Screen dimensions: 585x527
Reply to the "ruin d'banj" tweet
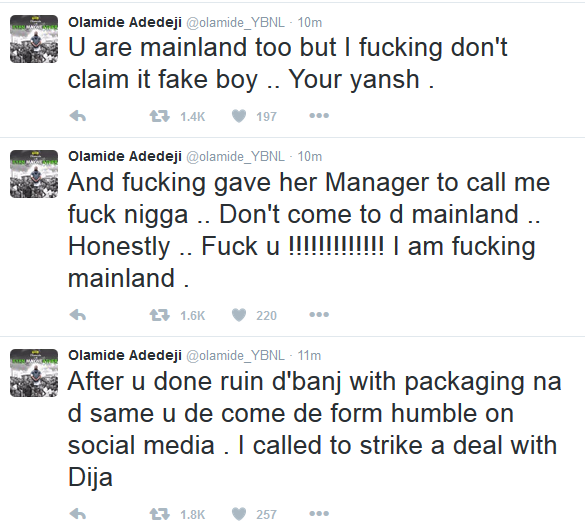pos(78,515)
